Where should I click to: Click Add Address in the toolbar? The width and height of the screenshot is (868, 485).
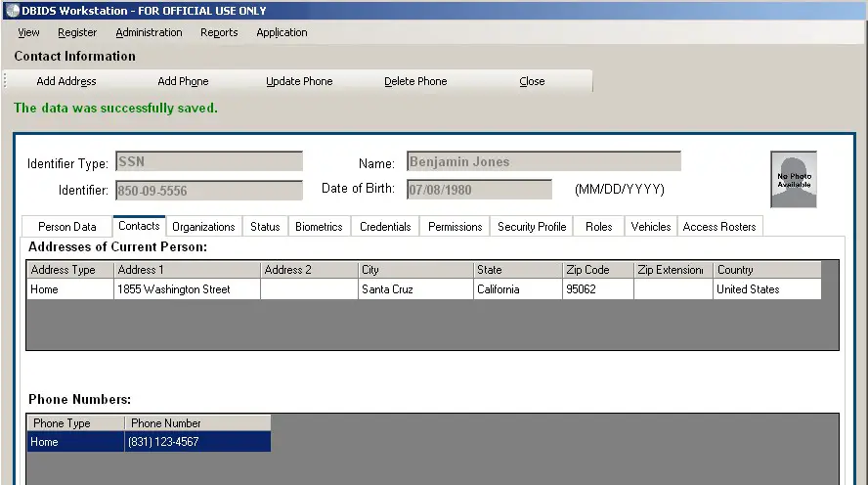coord(66,81)
